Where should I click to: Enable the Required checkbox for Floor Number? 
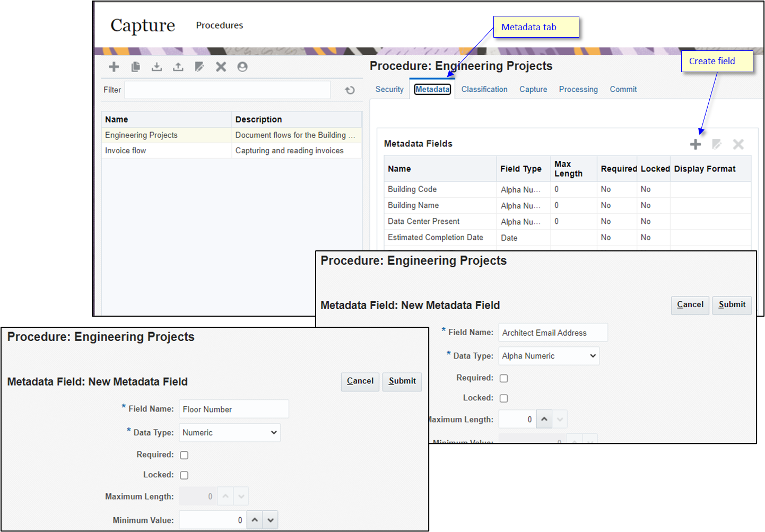tap(184, 455)
